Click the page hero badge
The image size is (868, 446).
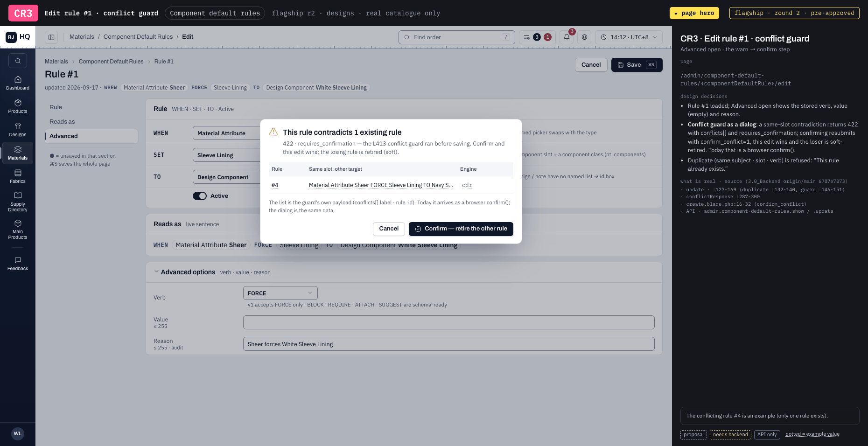694,13
